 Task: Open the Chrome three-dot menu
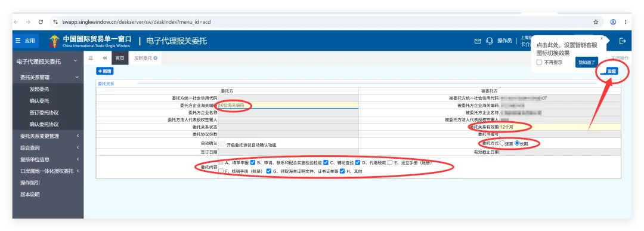[625, 21]
